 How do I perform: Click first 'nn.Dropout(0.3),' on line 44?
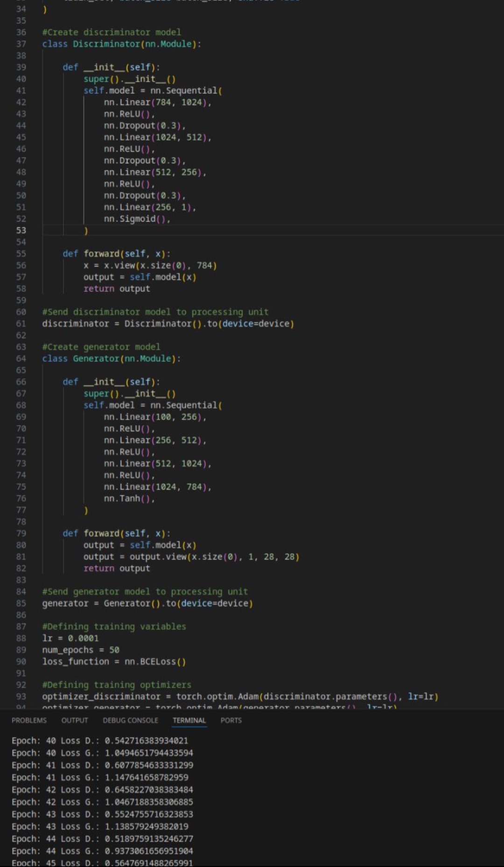145,126
